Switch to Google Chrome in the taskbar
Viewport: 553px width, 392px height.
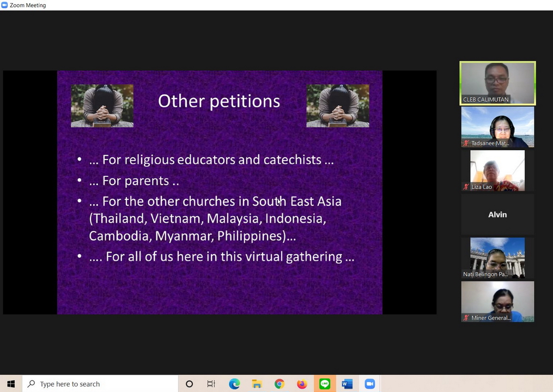tap(279, 384)
